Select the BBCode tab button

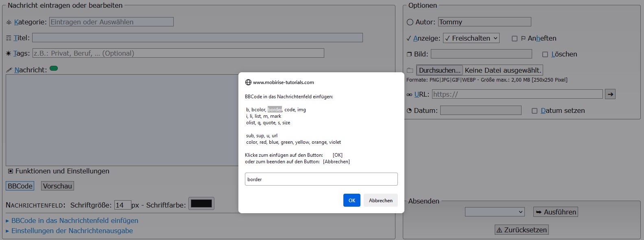20,186
